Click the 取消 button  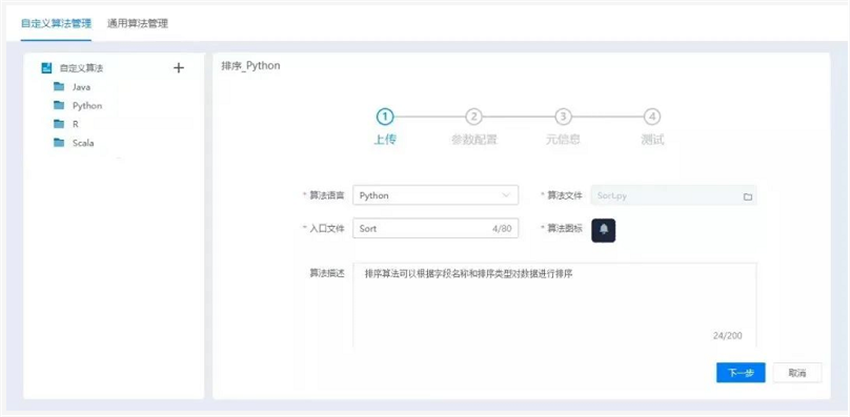(797, 372)
